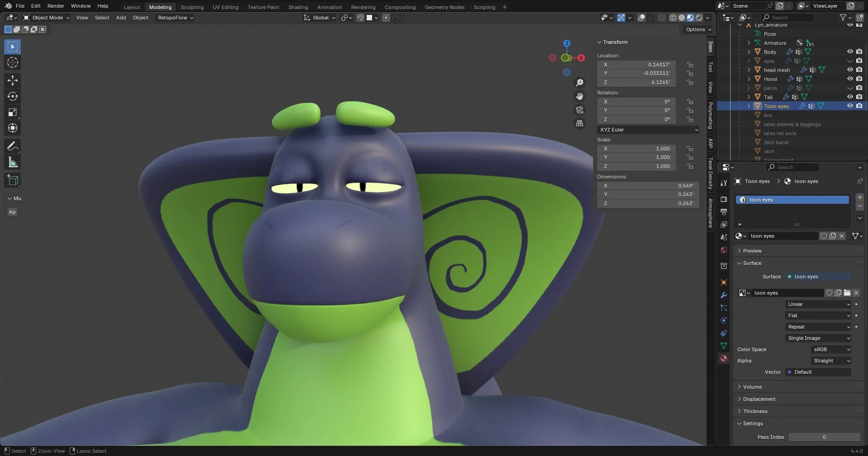868x456 pixels.
Task: Activate the Scale tool
Action: (13, 112)
